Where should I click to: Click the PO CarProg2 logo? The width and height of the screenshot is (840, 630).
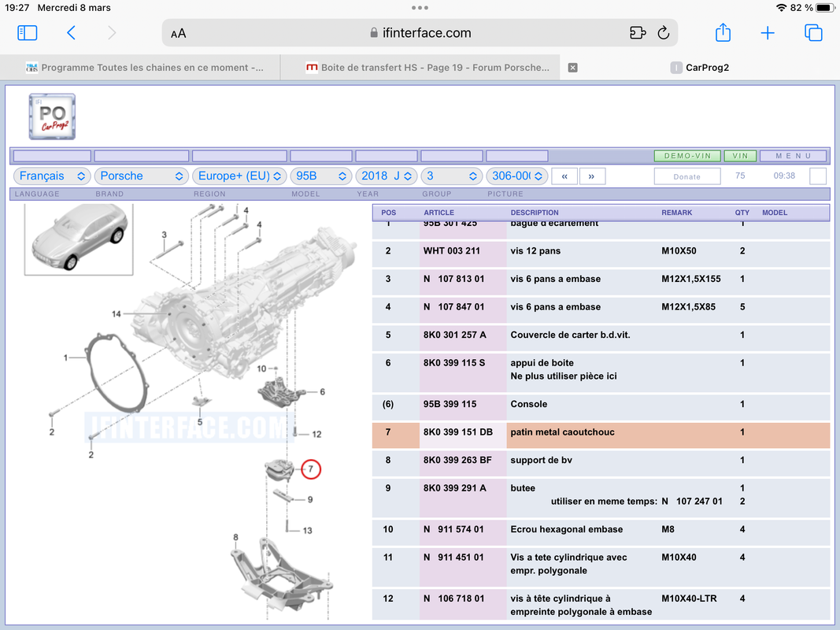pyautogui.click(x=52, y=117)
